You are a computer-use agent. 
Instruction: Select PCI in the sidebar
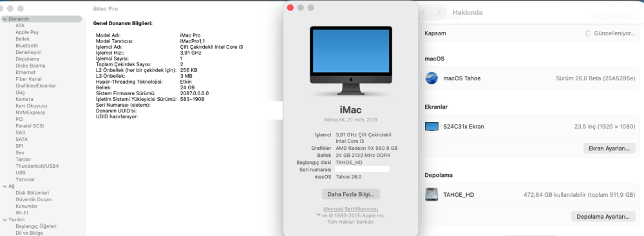(x=20, y=119)
